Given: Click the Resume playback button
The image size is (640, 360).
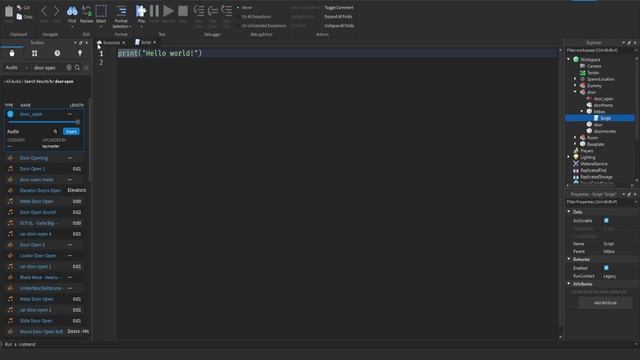Looking at the screenshot, I should [x=168, y=11].
